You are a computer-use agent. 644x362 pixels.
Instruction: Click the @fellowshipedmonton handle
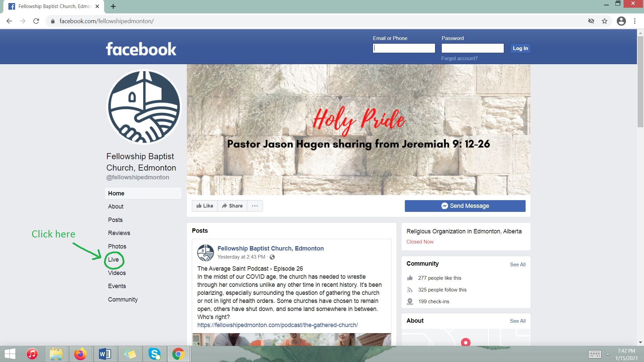click(x=138, y=177)
